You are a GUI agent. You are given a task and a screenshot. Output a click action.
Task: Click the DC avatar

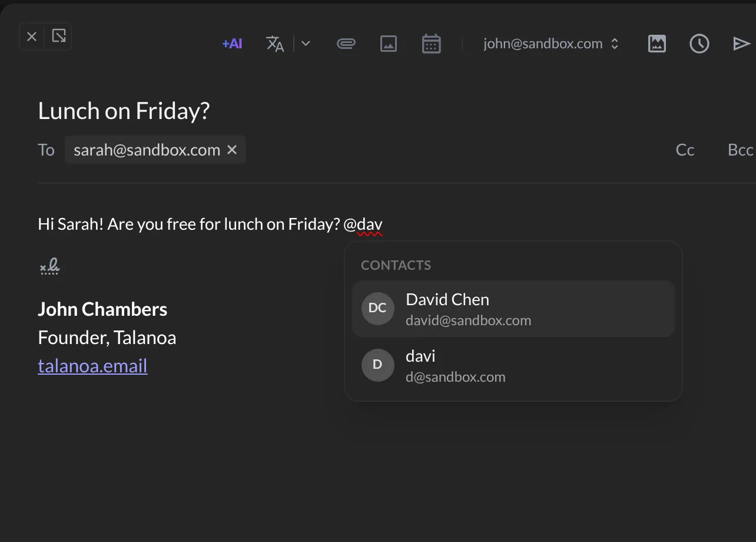pyautogui.click(x=377, y=308)
